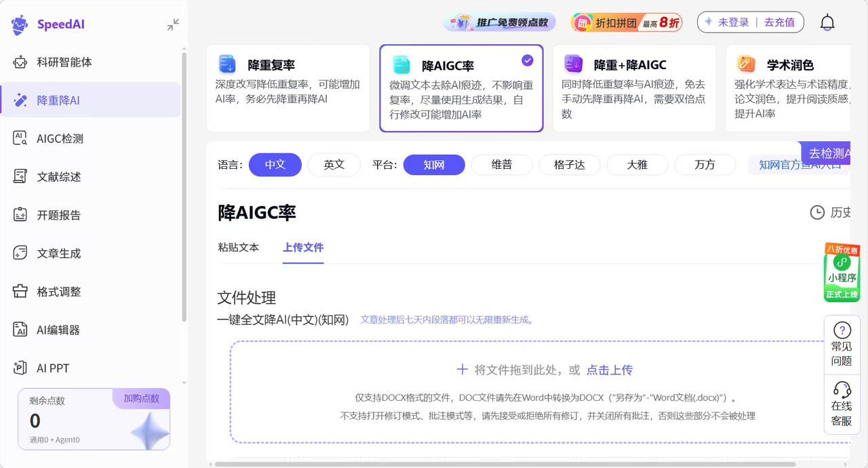Click the 折扣拼团 最高8折 banner
Viewport: 868px width, 468px height.
[x=627, y=22]
